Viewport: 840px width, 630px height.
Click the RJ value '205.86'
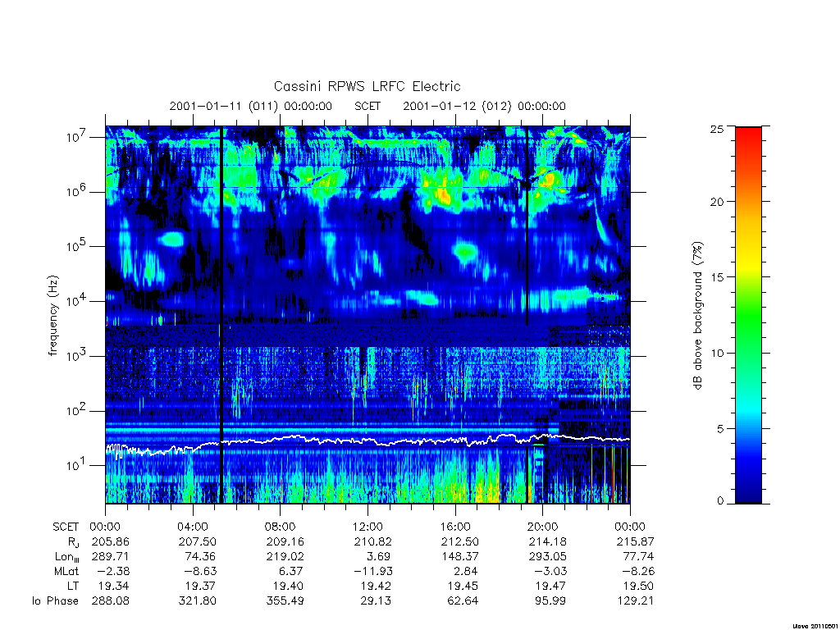[111, 541]
